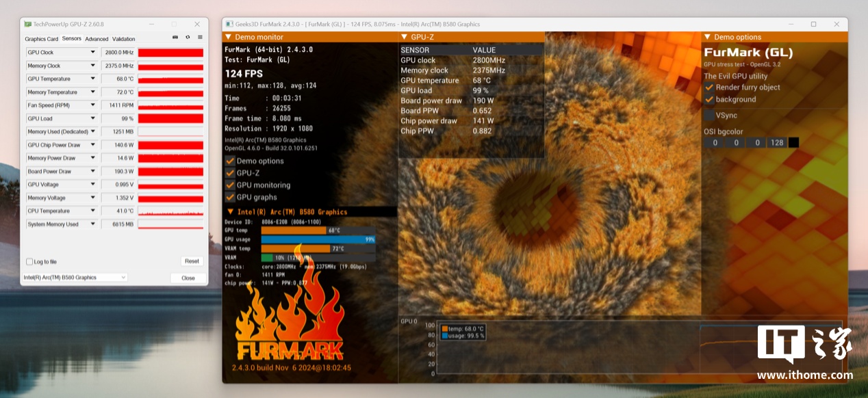
Task: Click the GPU-Z refresh icon
Action: click(x=188, y=37)
